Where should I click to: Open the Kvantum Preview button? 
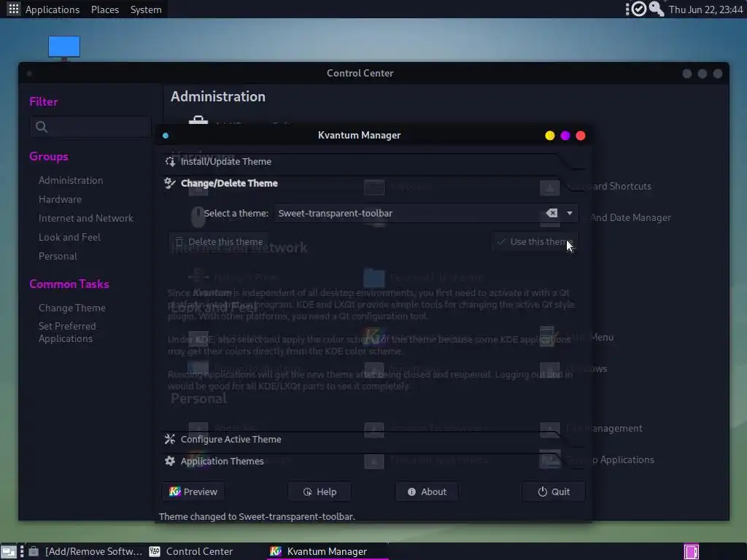193,492
